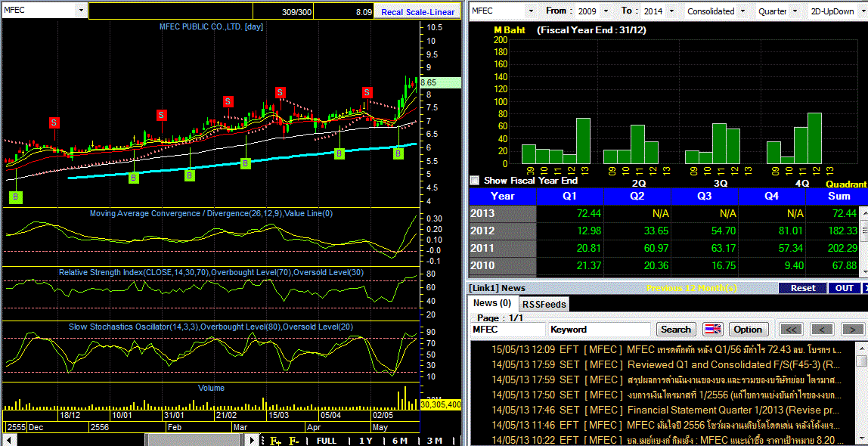Click the chart horizontal scrollbar thumb

click(195, 441)
